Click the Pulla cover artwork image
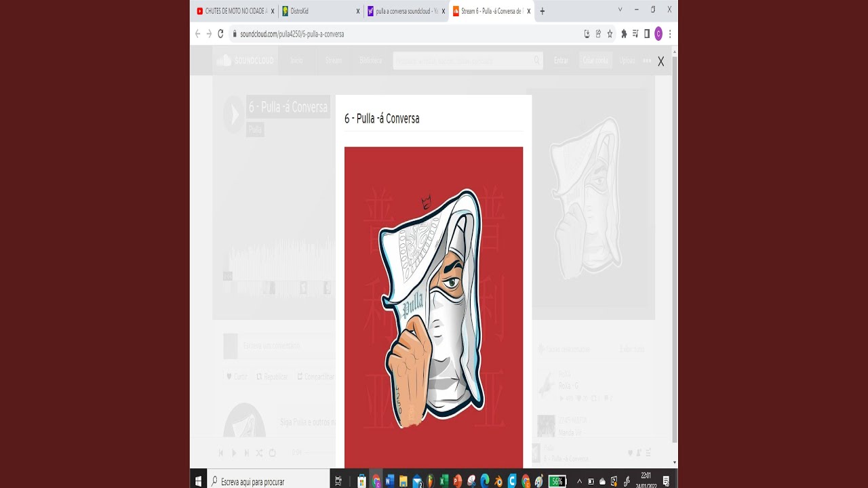This screenshot has width=868, height=488. (x=433, y=307)
